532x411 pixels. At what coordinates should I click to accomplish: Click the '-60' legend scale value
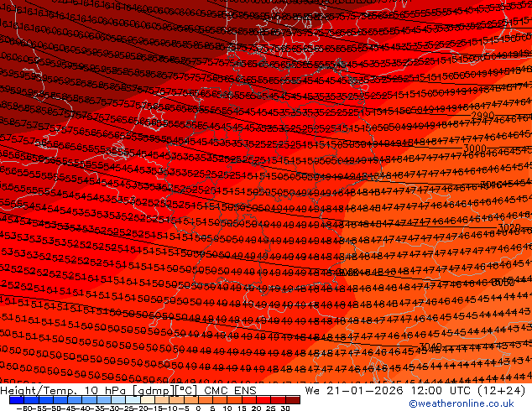pyautogui.click(x=23, y=408)
